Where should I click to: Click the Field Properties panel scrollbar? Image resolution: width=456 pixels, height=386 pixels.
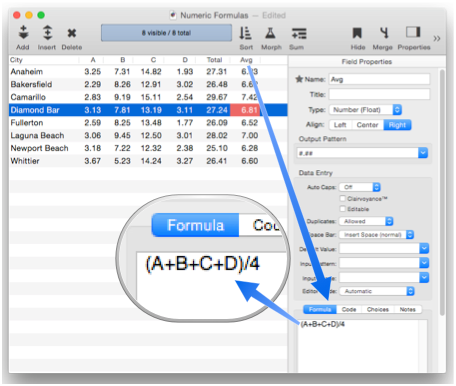[442, 192]
